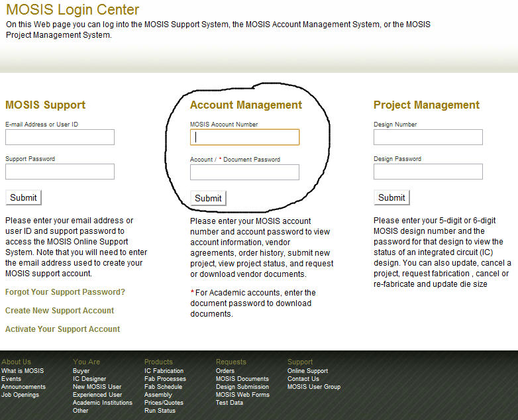Open MOSIS User Group link
Image resolution: width=518 pixels, height=420 pixels.
click(314, 387)
